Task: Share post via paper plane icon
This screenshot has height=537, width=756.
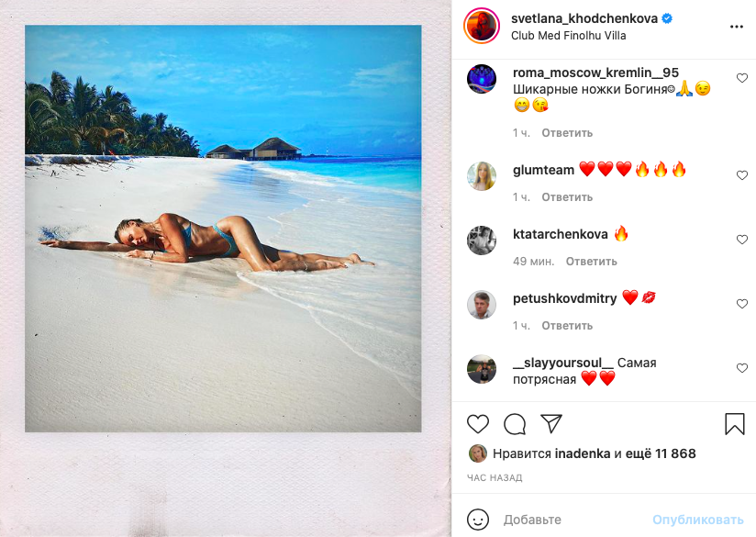Action: pos(551,424)
